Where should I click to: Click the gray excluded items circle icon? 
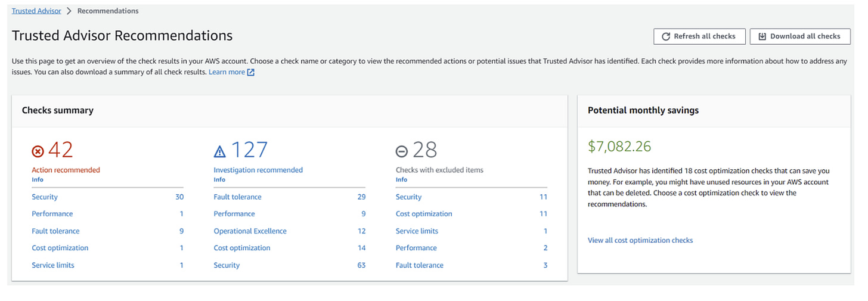click(x=402, y=151)
